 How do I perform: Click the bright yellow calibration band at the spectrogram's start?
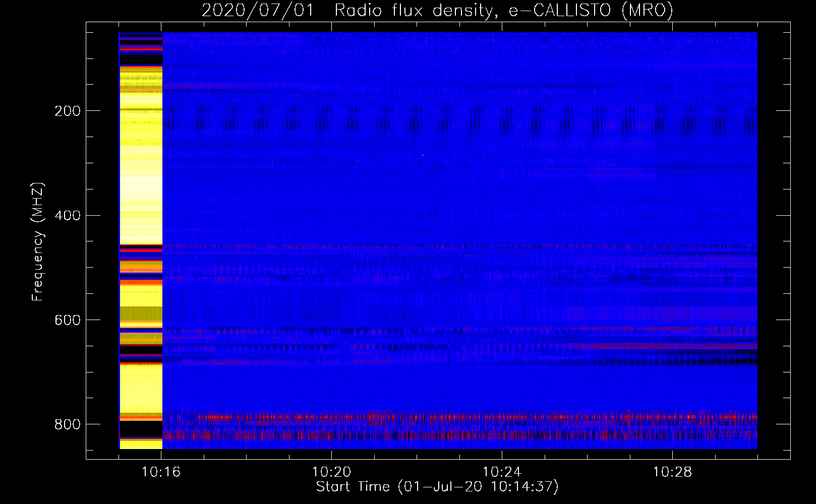click(x=141, y=241)
